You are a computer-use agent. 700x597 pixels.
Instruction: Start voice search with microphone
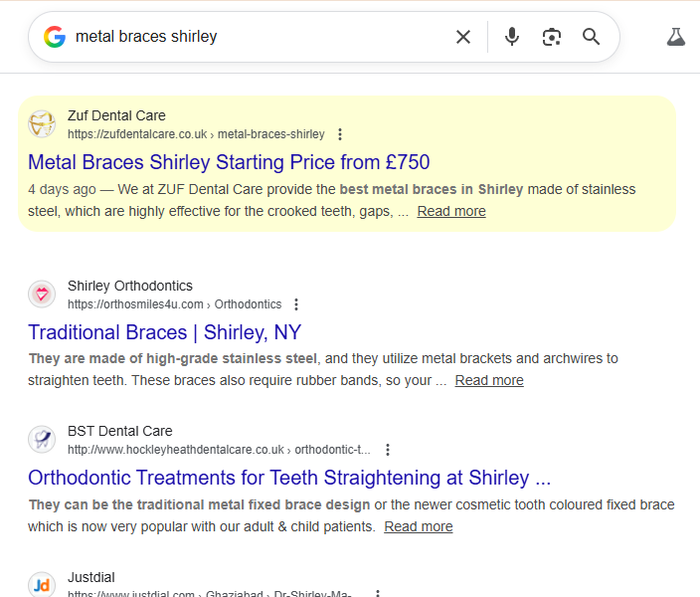point(512,37)
